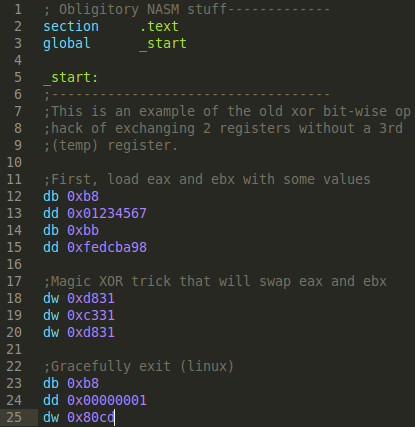Click the value 0xbb on line 14
Image resolution: width=415 pixels, height=427 pixels.
click(x=83, y=230)
